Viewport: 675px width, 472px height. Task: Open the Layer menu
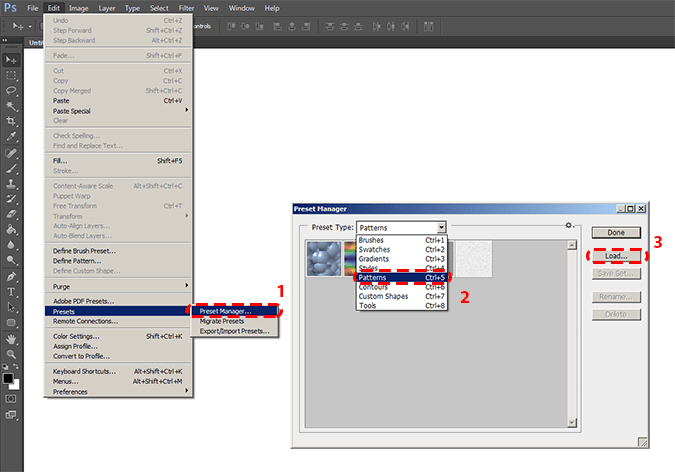pyautogui.click(x=107, y=8)
